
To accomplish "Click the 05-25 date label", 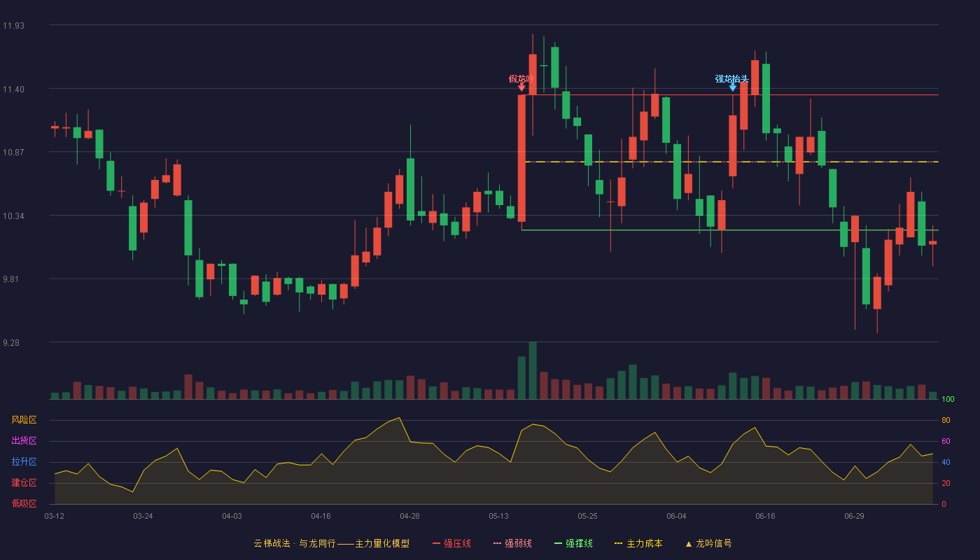I will pyautogui.click(x=587, y=516).
